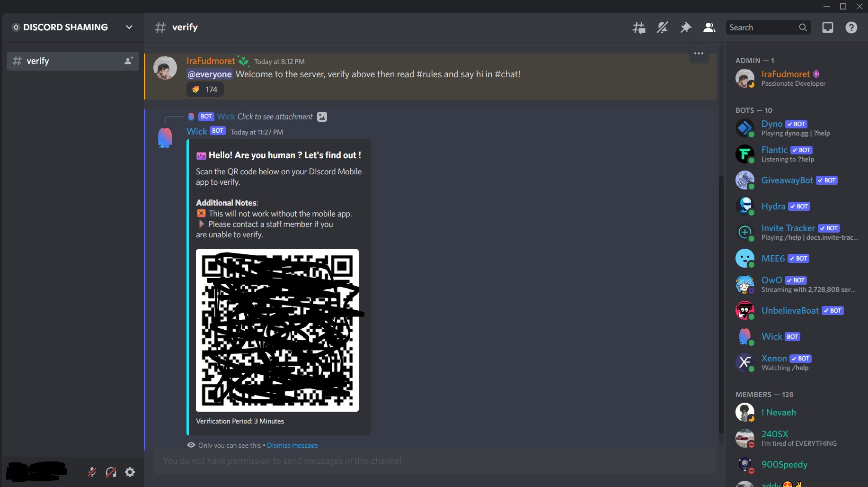Open the Discord inbox
The height and width of the screenshot is (487, 868).
coord(827,27)
